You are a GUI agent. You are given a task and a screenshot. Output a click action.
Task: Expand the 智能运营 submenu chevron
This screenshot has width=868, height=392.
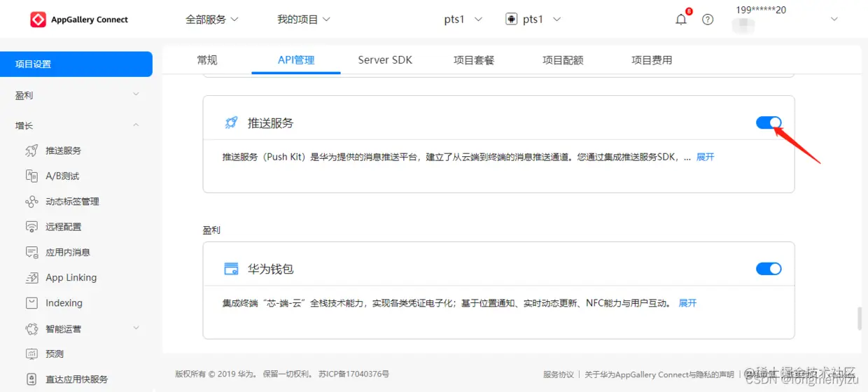pyautogui.click(x=136, y=328)
